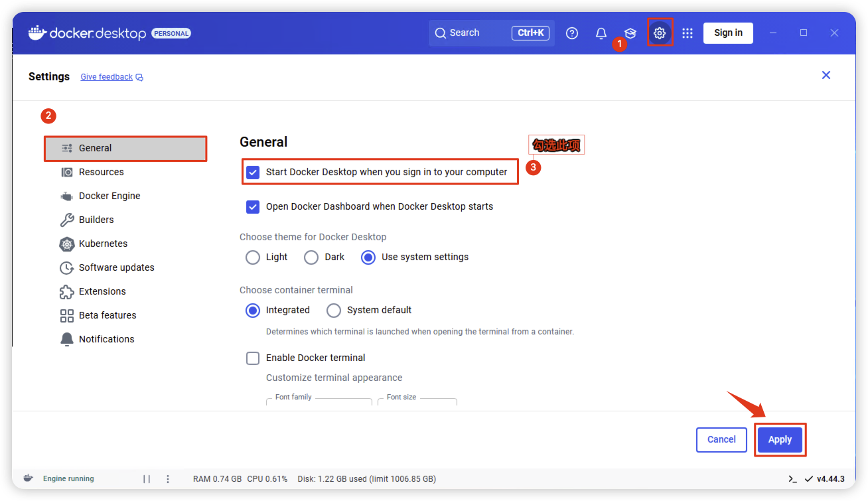Open the Resources settings tab
Image resolution: width=868 pixels, height=501 pixels.
coord(125,172)
